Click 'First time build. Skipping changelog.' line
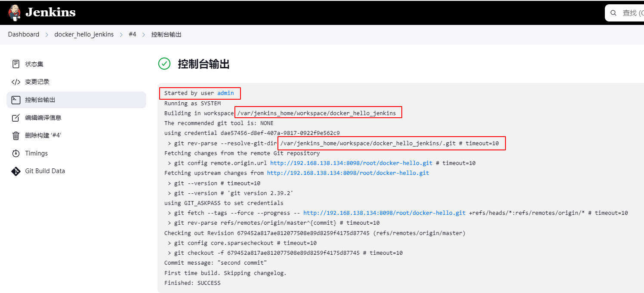The height and width of the screenshot is (293, 644). (225, 273)
